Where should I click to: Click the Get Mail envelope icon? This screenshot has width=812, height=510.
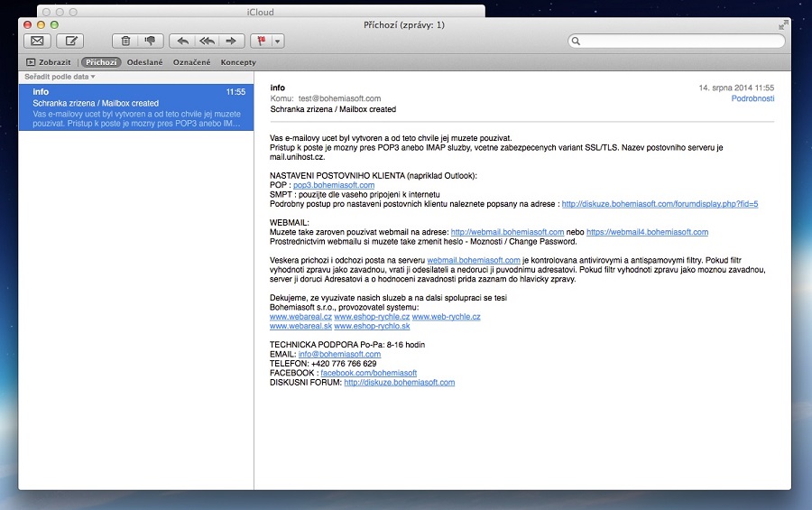37,41
